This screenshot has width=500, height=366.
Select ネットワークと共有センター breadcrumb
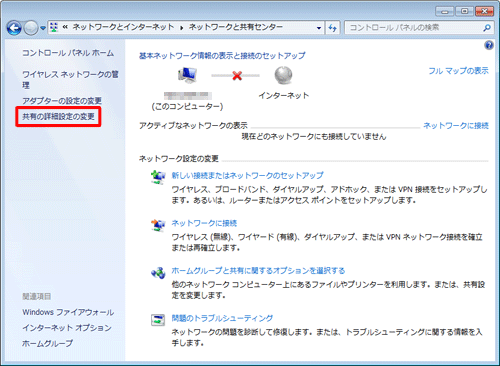[x=236, y=27]
